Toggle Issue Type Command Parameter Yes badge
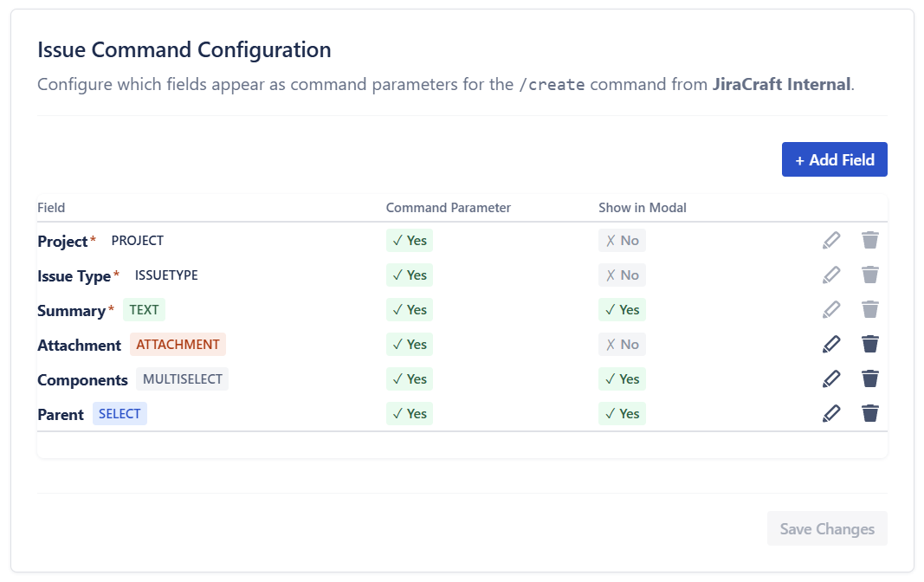 click(x=410, y=275)
